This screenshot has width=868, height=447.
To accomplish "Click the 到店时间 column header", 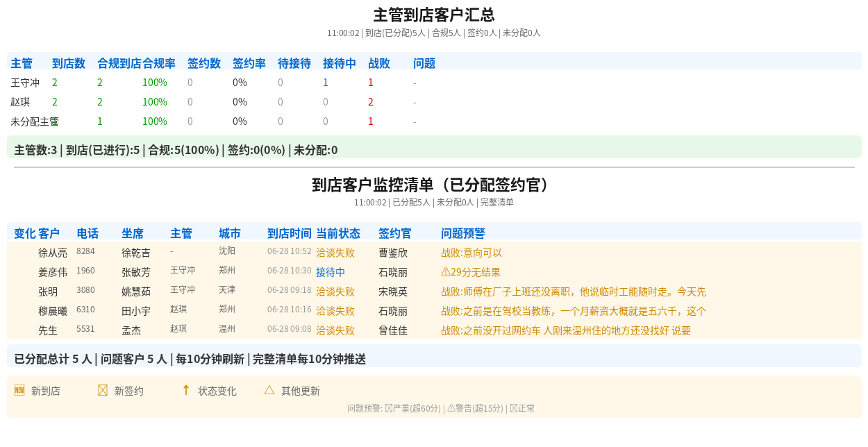I will (x=290, y=233).
